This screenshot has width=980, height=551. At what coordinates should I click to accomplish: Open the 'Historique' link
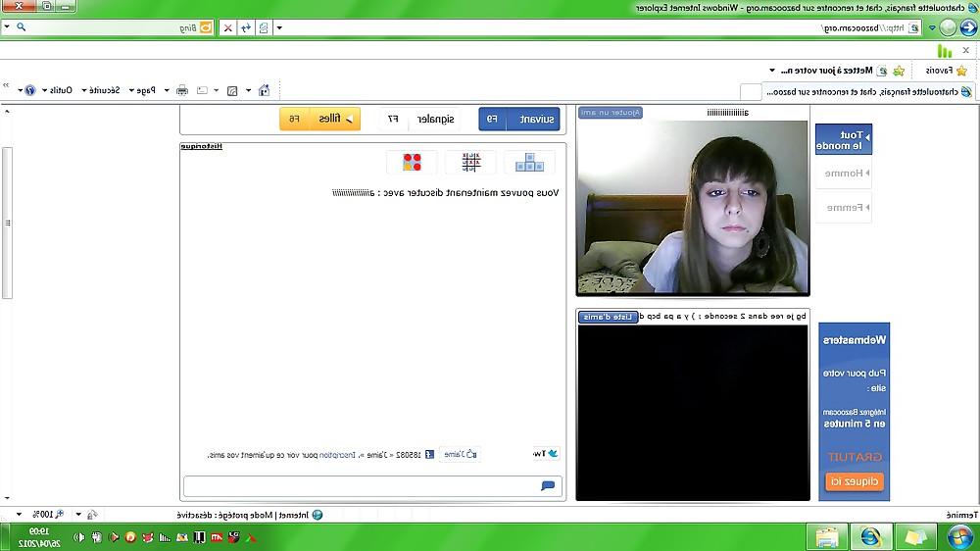(201, 146)
